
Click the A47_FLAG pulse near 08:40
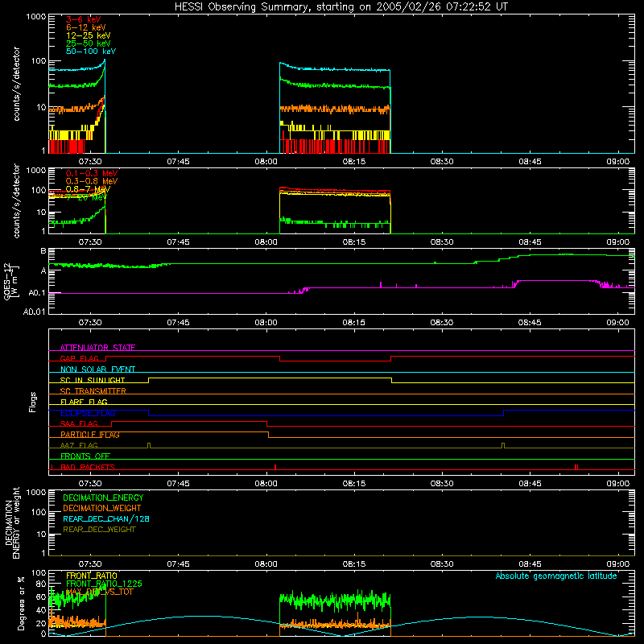click(x=503, y=445)
